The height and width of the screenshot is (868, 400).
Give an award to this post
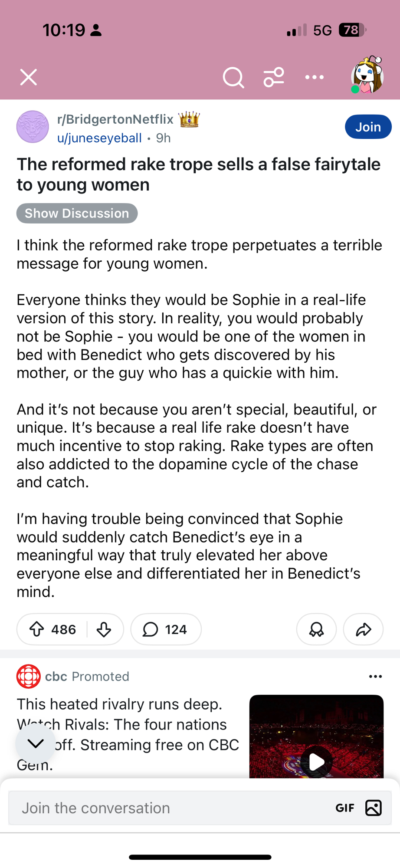(x=316, y=629)
